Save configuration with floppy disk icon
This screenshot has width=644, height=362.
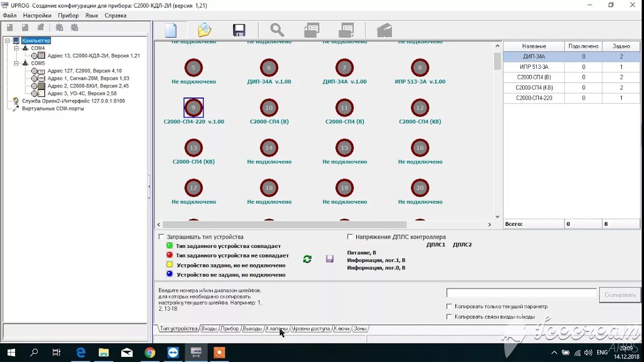[239, 30]
